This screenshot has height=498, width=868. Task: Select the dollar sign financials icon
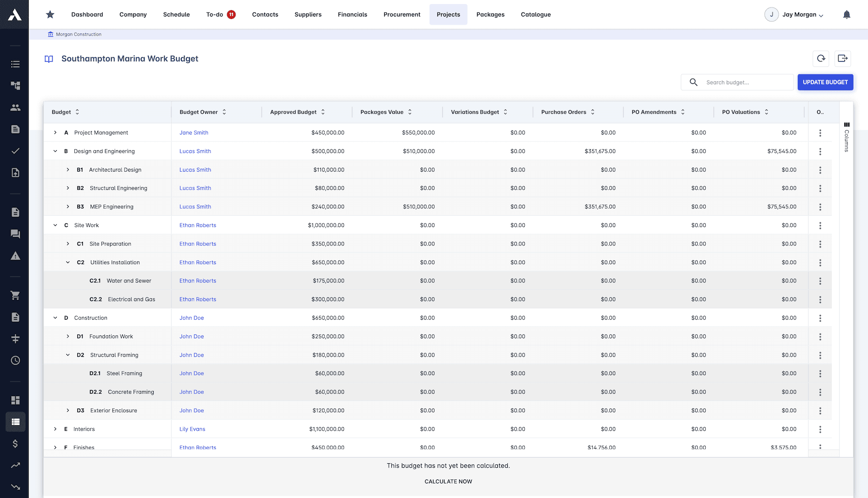tap(15, 444)
